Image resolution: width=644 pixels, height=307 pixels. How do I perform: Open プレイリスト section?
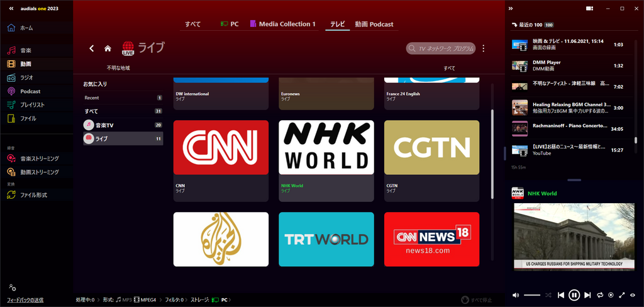25,105
